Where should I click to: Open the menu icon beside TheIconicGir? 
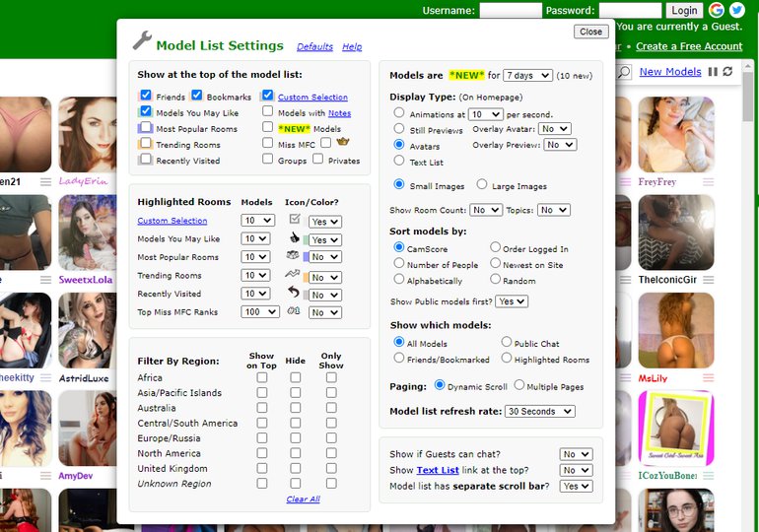(x=708, y=280)
